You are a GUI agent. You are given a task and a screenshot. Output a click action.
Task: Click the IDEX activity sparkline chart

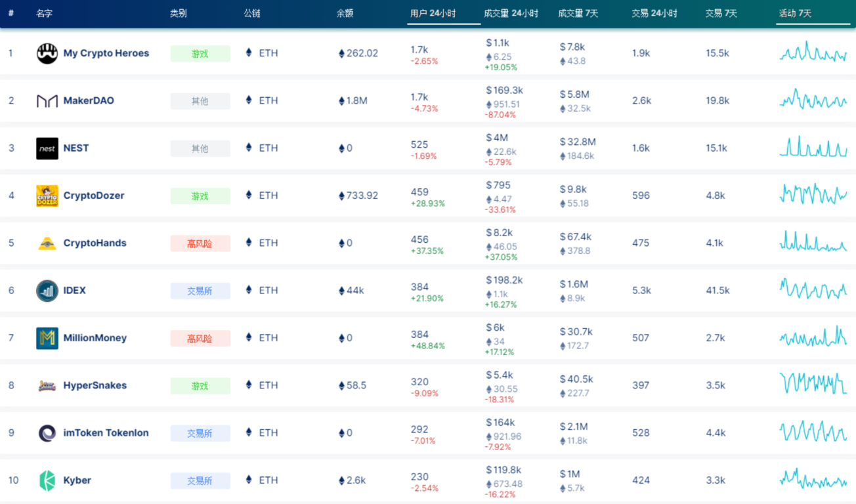813,288
